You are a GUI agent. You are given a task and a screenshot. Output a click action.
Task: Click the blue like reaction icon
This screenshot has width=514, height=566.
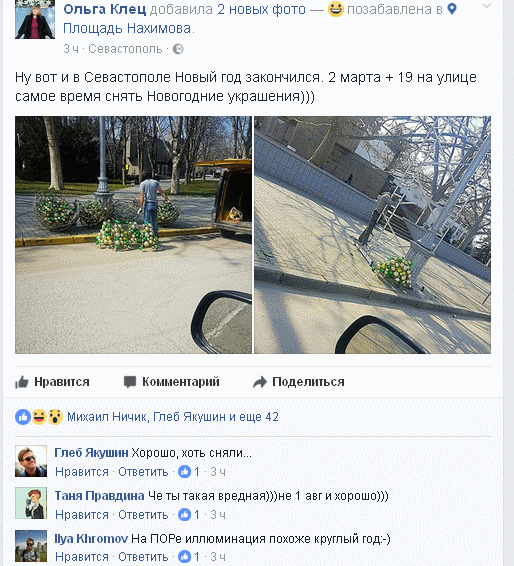tap(23, 417)
